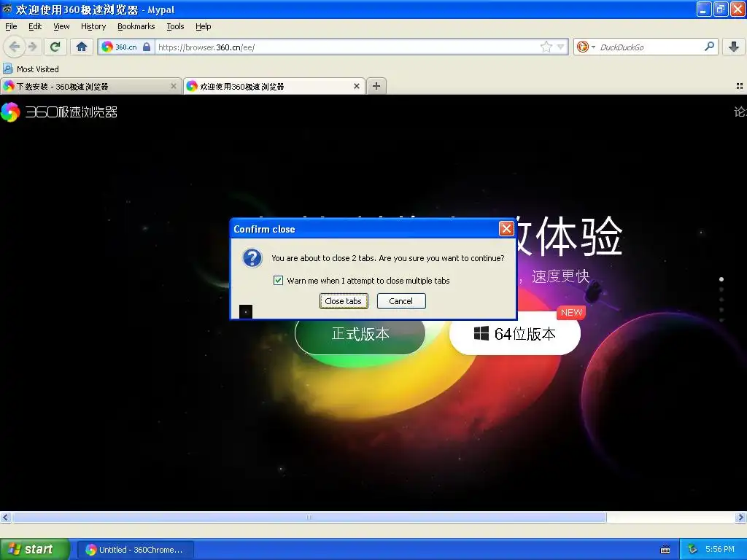Open the tab groups grid icon
Viewport: 747px width, 560px height.
click(x=740, y=86)
